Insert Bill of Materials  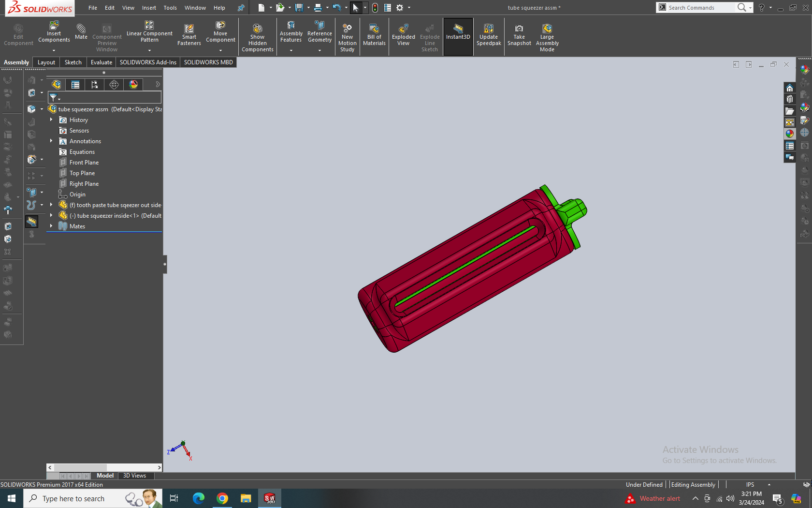point(374,35)
